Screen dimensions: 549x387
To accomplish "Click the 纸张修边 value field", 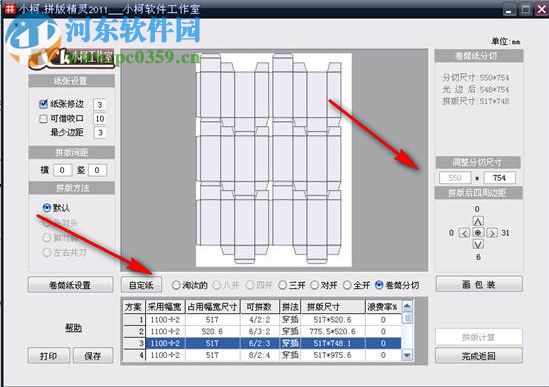I will point(100,104).
